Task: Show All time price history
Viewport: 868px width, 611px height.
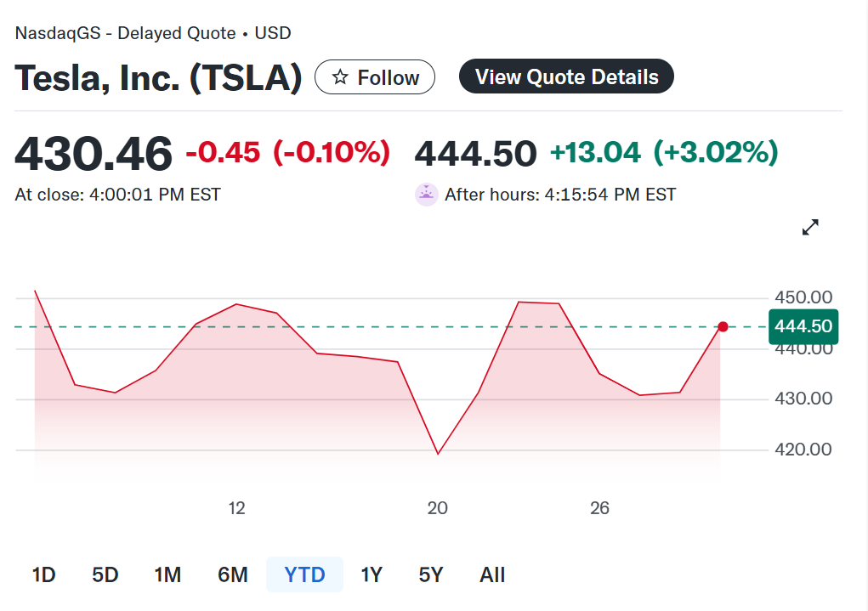Action: [x=492, y=575]
